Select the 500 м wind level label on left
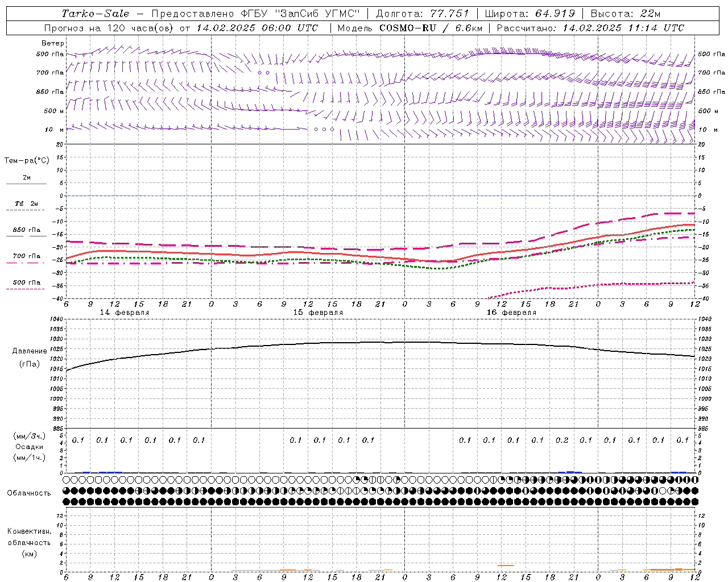The width and height of the screenshot is (728, 582). (x=54, y=111)
